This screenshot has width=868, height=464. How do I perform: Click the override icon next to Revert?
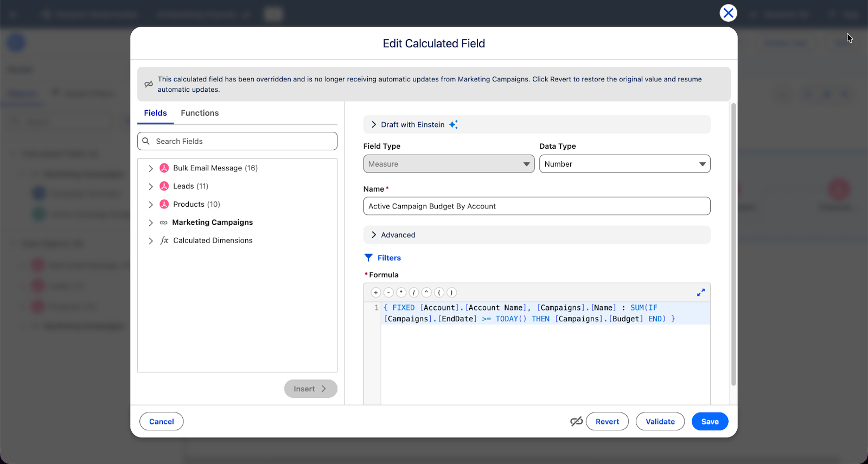(x=577, y=421)
